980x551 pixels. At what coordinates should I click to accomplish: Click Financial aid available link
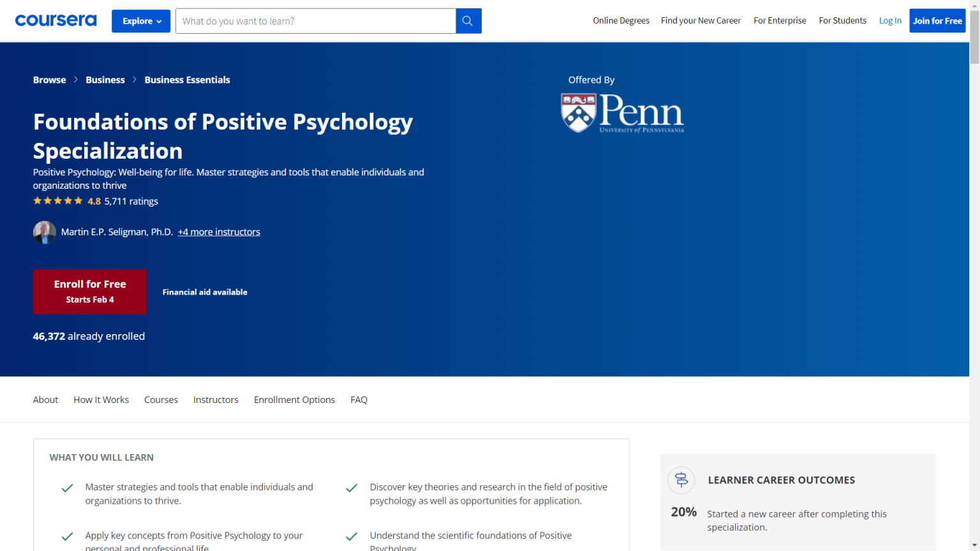[205, 292]
